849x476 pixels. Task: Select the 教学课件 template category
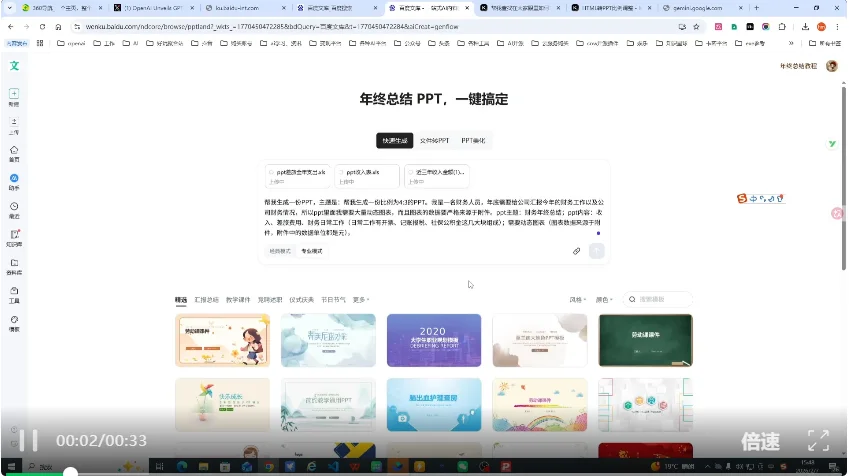[x=238, y=299]
